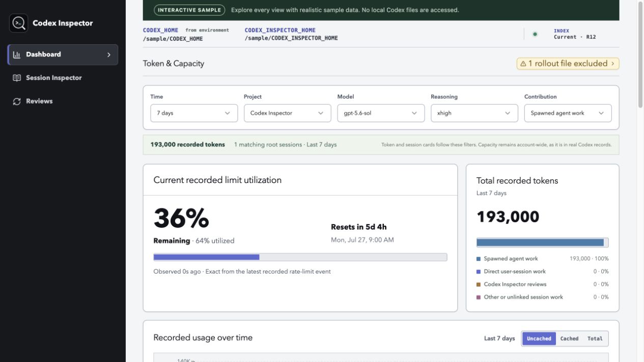Click the 'Recorded usage over time' heading
The width and height of the screenshot is (644, 362).
[203, 338]
